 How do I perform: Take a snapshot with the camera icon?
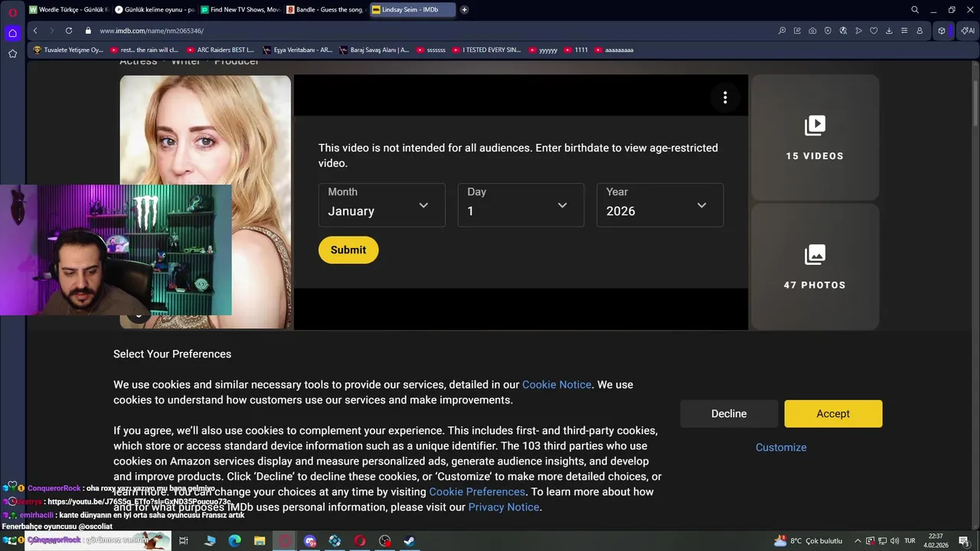coord(812,31)
